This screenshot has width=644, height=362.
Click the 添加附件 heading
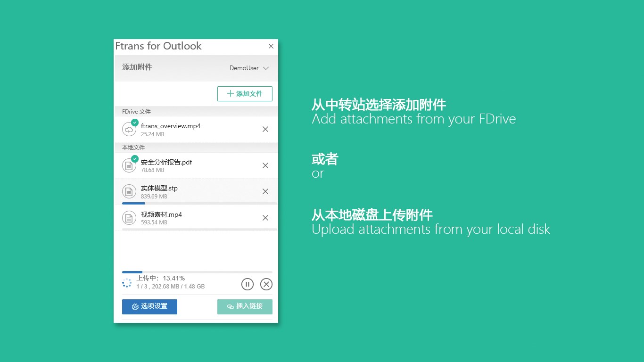pos(137,67)
